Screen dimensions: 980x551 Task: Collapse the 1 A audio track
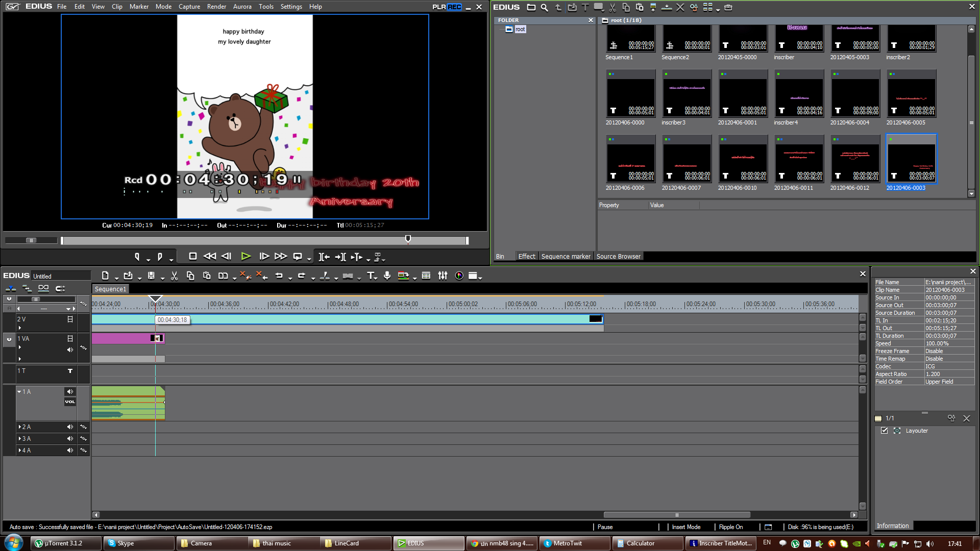pos(19,392)
